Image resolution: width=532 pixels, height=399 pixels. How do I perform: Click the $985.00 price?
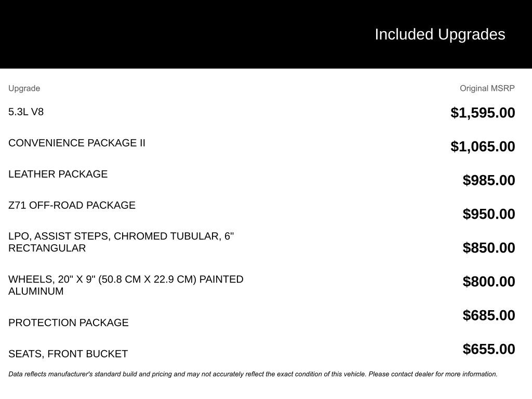(x=489, y=180)
